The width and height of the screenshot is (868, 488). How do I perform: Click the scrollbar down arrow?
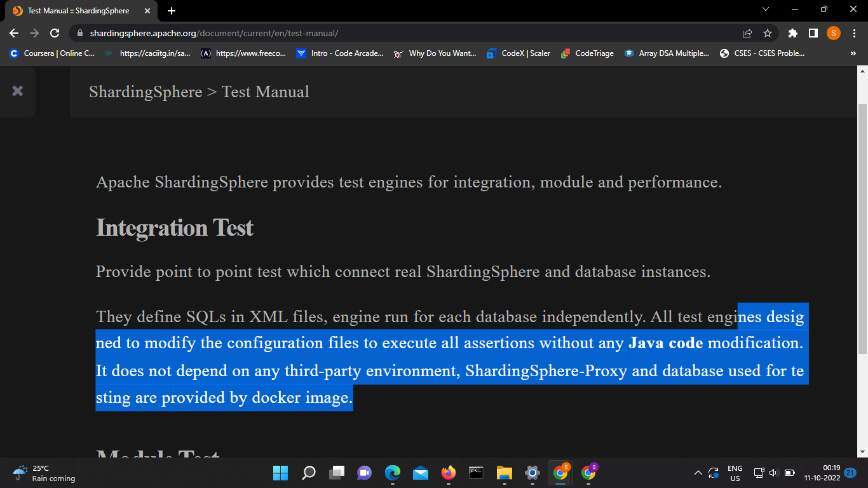(x=862, y=452)
